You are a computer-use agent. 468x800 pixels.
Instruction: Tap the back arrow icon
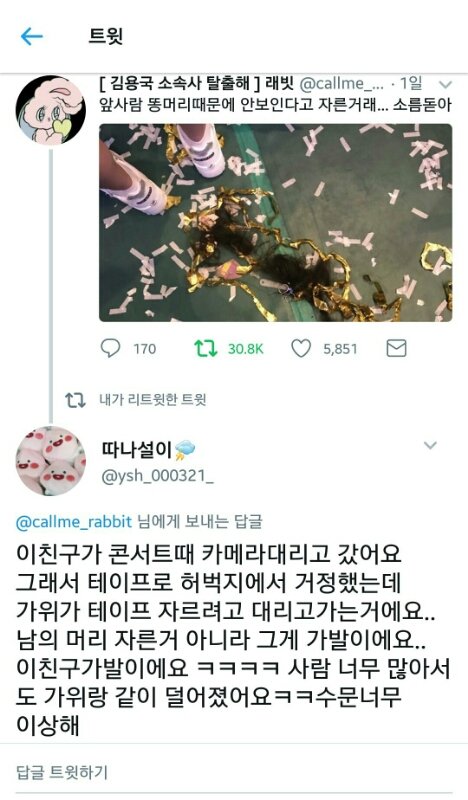(31, 36)
